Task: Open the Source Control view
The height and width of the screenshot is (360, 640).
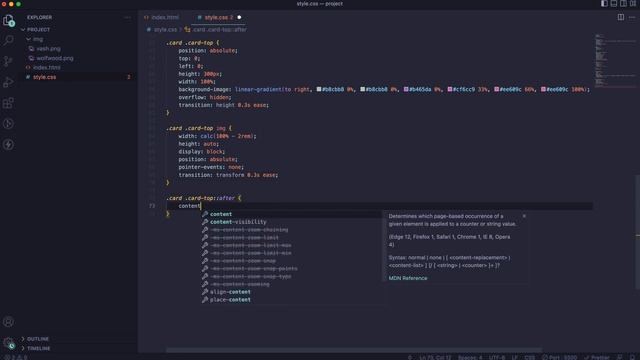Action: coord(8,61)
